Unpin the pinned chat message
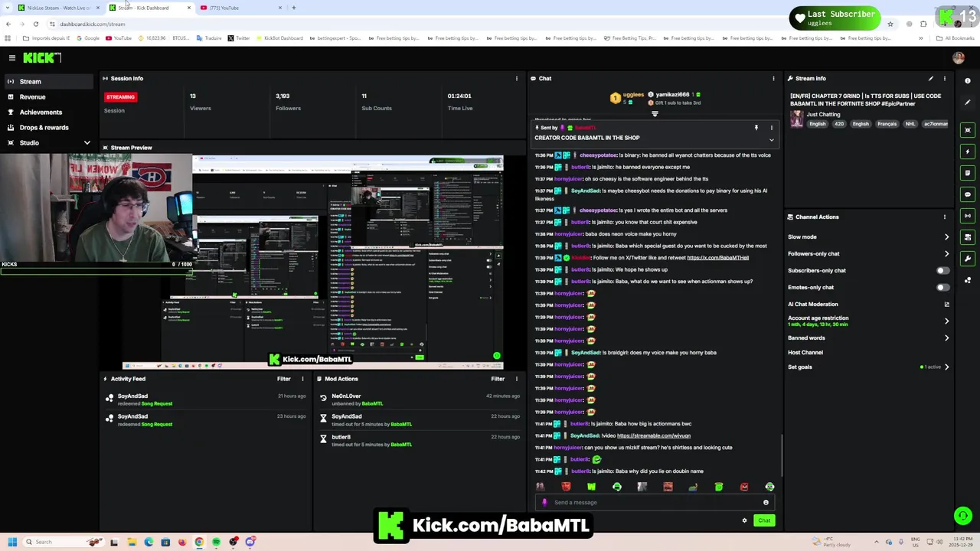Screen dimensions: 980x551 point(756,128)
